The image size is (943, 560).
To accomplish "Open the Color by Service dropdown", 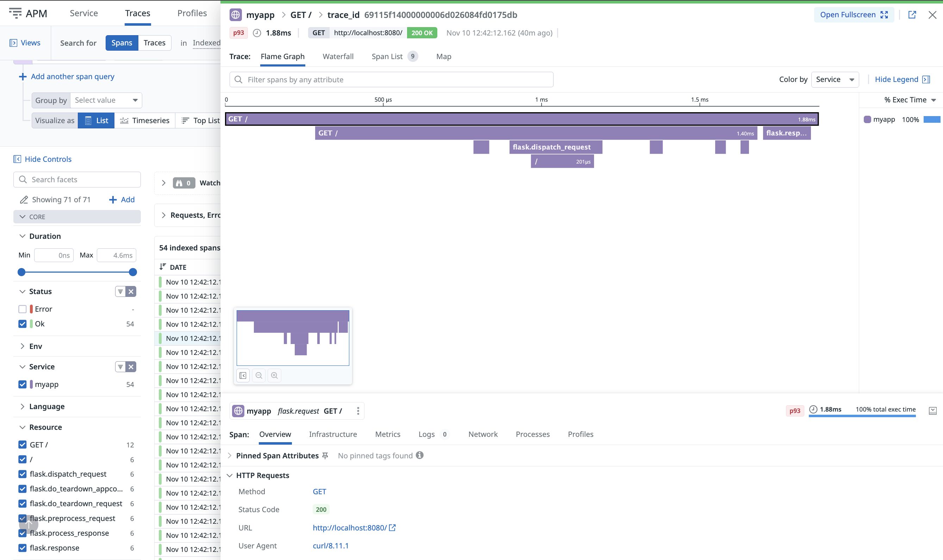I will coord(835,79).
